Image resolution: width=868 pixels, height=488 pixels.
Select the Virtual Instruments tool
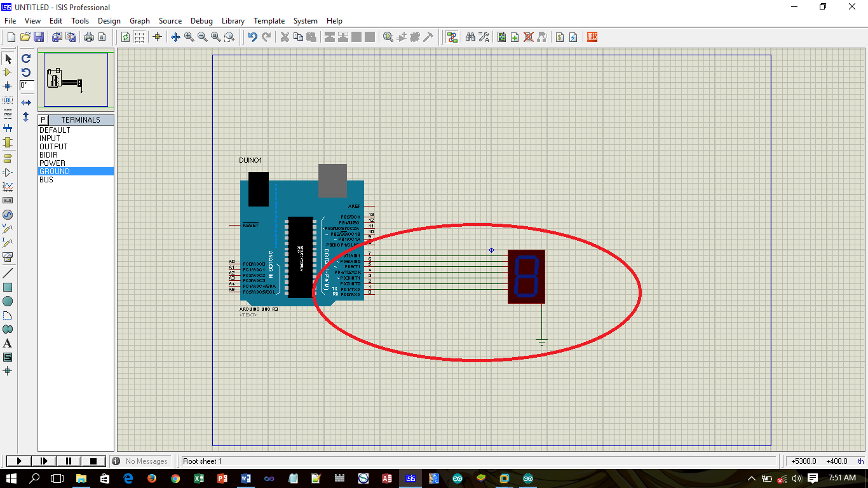tap(8, 256)
